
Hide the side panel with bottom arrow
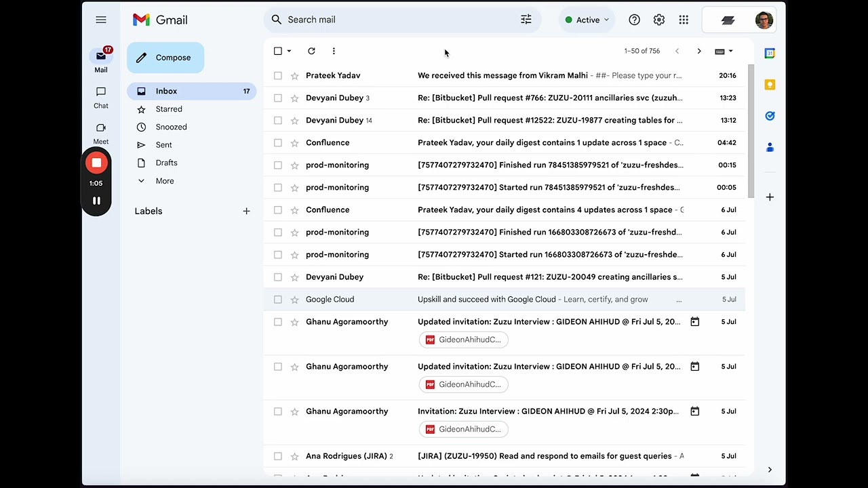coord(770,470)
